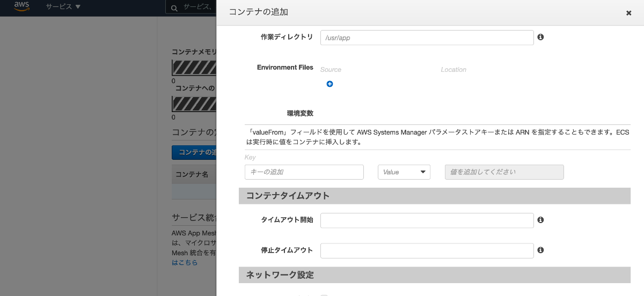Focus the 停止タイムアウト input
This screenshot has width=644, height=296.
click(427, 250)
